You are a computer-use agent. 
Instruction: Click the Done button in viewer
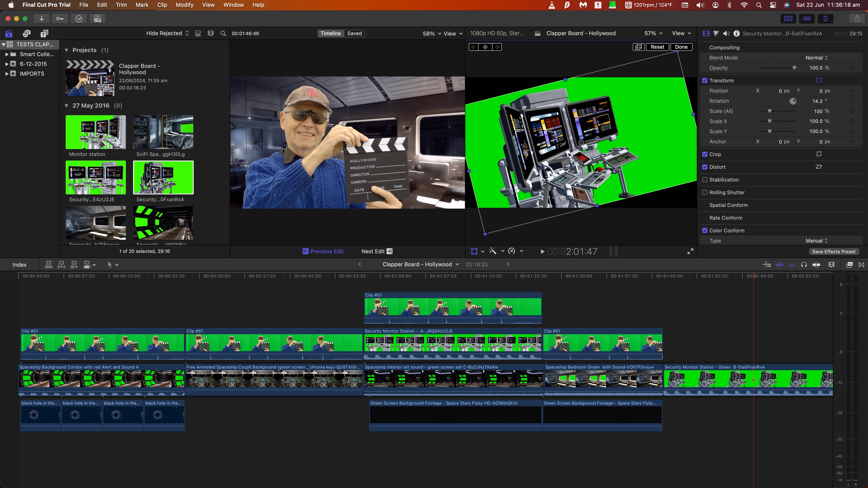point(681,47)
